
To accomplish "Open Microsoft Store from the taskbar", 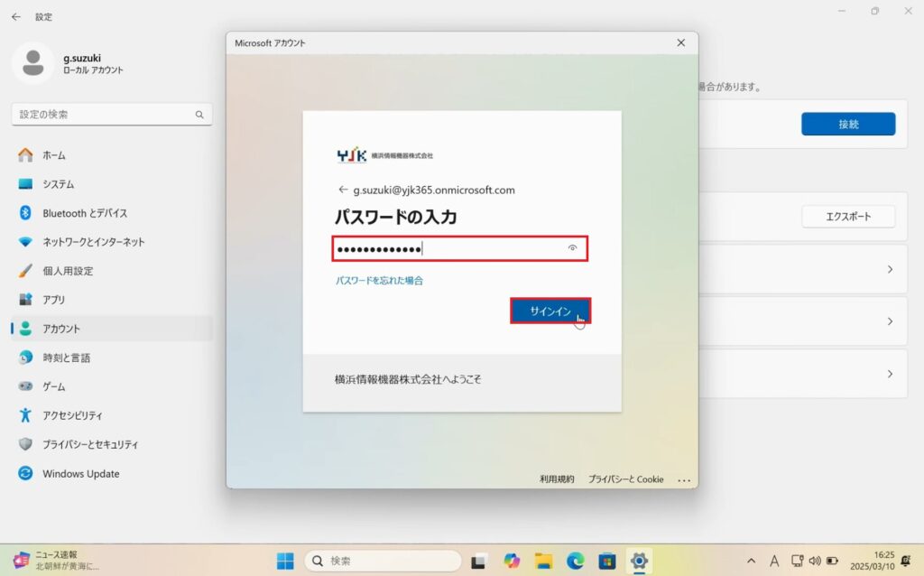I will (x=607, y=561).
